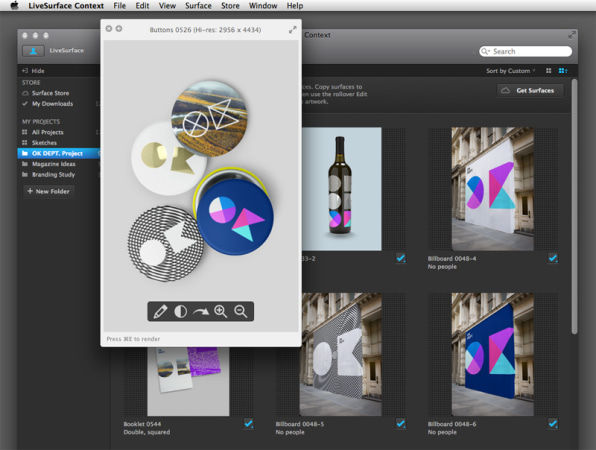
Task: Switch to plain grid view icon
Action: (548, 71)
